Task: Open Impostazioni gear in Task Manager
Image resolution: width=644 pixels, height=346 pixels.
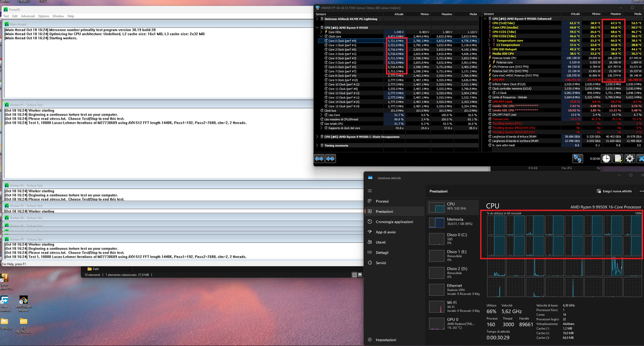Action: [x=370, y=340]
